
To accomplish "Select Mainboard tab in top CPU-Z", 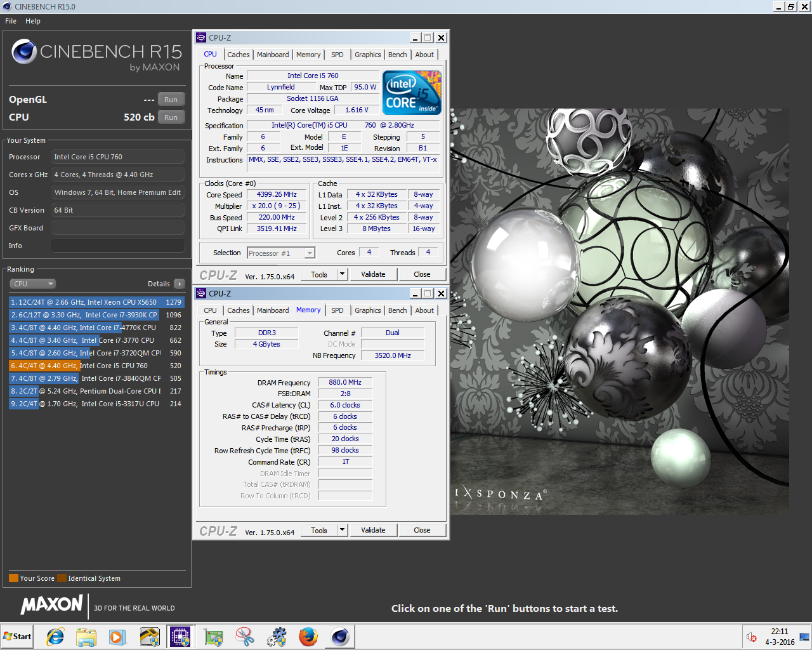I will coord(273,55).
